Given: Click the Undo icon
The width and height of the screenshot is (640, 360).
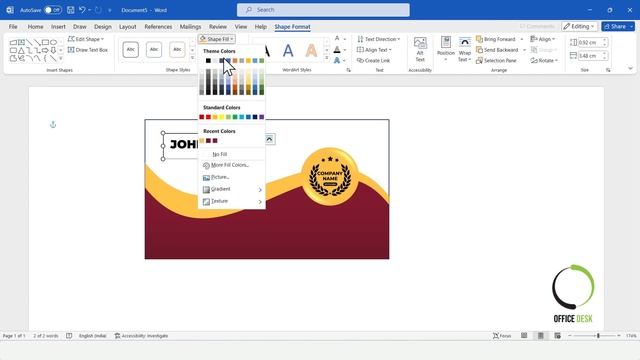Looking at the screenshot, I should 82,10.
